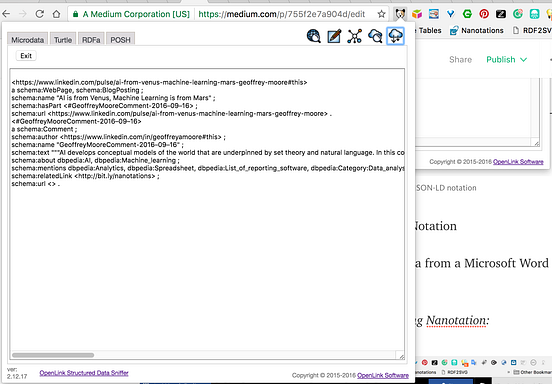Open the OpenLink Software link in the popup footer
The height and width of the screenshot is (384, 552).
tap(383, 376)
